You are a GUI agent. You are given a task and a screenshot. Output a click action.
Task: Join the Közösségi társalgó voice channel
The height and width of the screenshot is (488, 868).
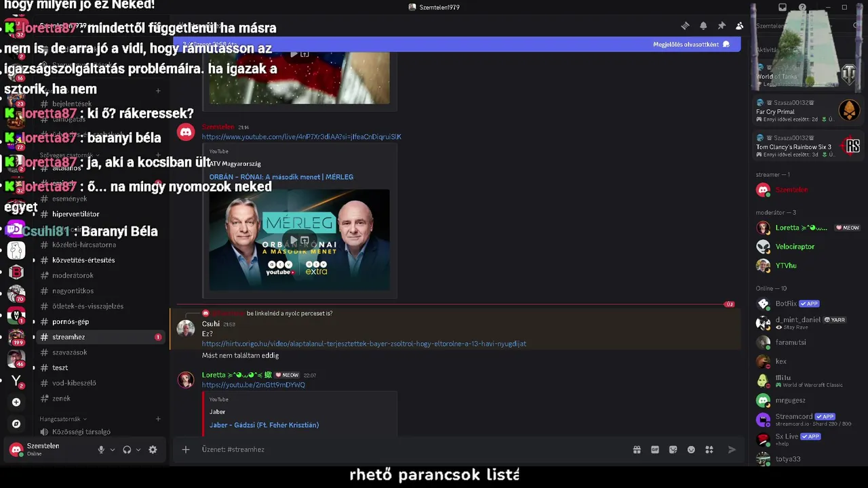(x=100, y=432)
